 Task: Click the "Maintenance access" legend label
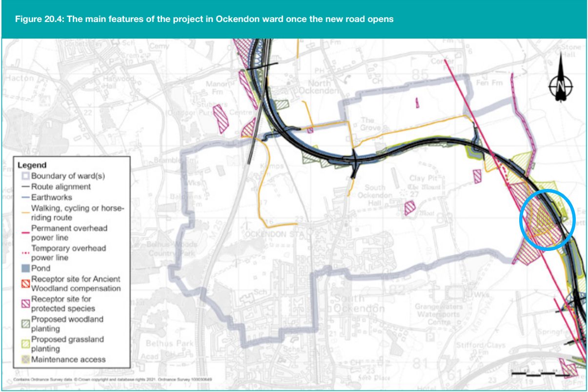click(x=68, y=359)
